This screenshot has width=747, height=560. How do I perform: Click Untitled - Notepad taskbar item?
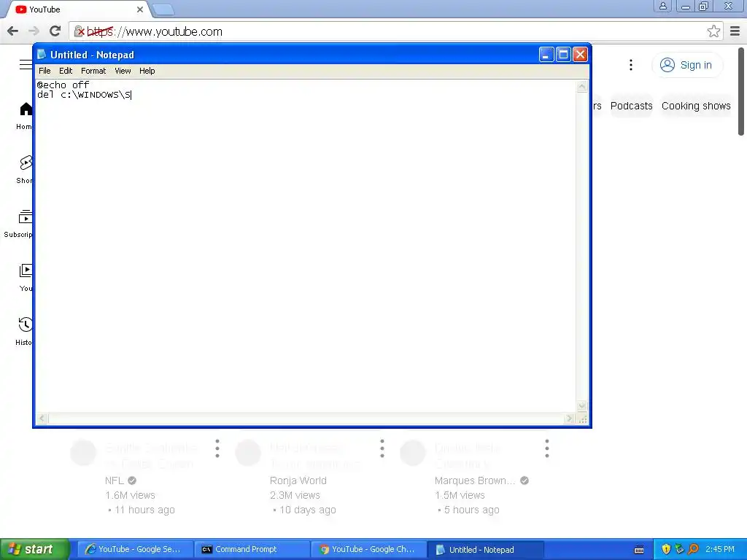tap(485, 549)
